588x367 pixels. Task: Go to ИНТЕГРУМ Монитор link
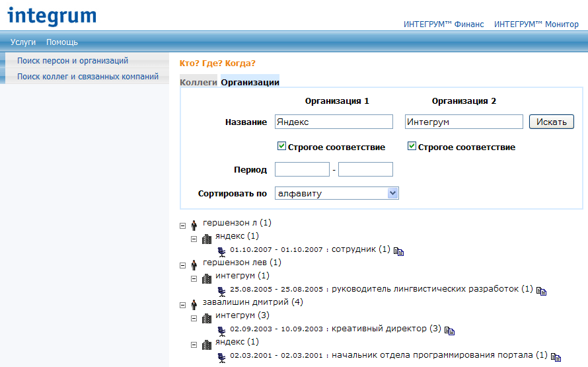coord(536,24)
